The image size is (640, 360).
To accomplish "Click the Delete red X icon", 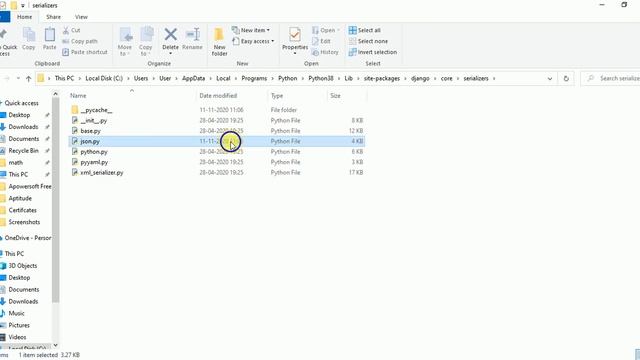I will [x=171, y=34].
